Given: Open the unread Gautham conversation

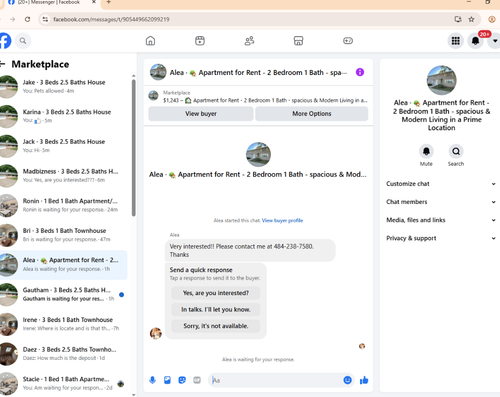Looking at the screenshot, I should pyautogui.click(x=64, y=294).
